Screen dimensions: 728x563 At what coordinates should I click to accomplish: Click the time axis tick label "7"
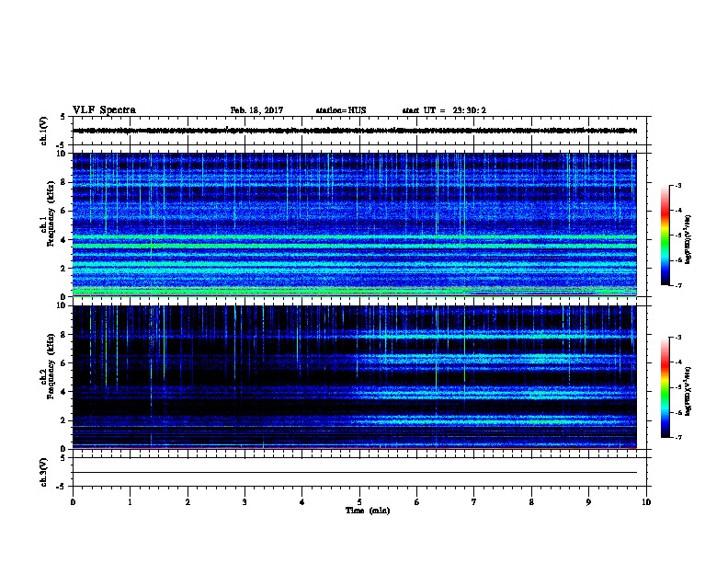point(474,502)
